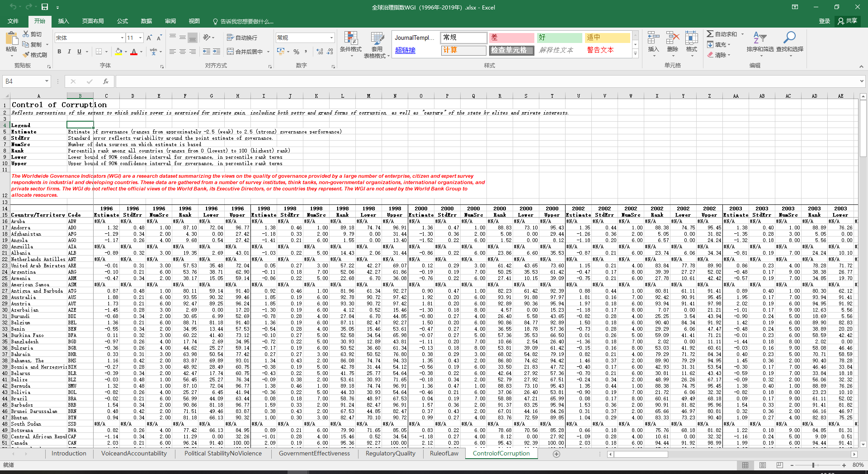Switch to the Insert (插入) ribbon tab

pyautogui.click(x=64, y=21)
